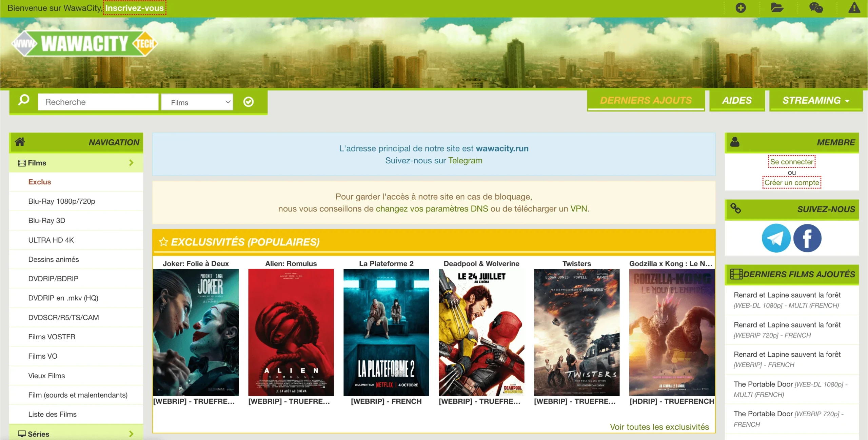Open the folder icon in top bar
868x440 pixels.
point(777,8)
